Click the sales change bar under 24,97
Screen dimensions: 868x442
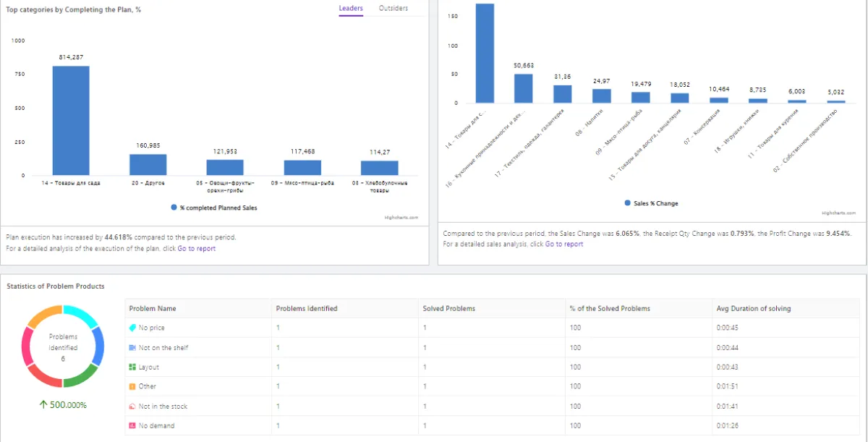coord(601,95)
